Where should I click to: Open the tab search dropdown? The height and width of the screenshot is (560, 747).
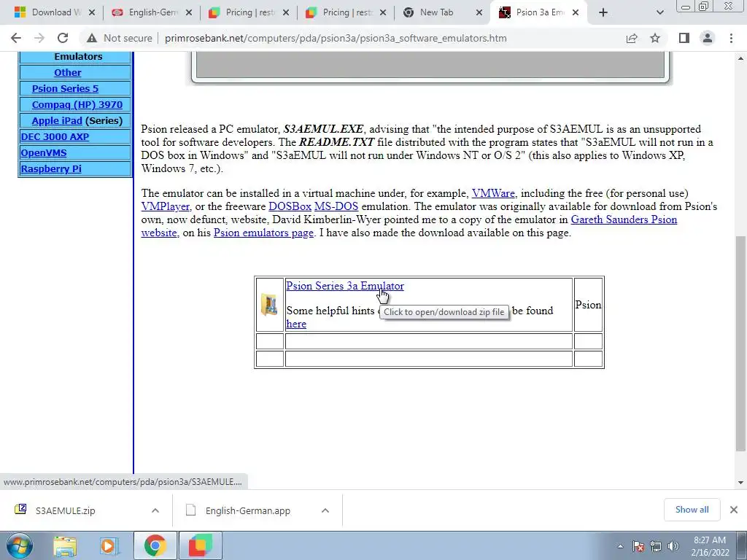click(x=659, y=12)
